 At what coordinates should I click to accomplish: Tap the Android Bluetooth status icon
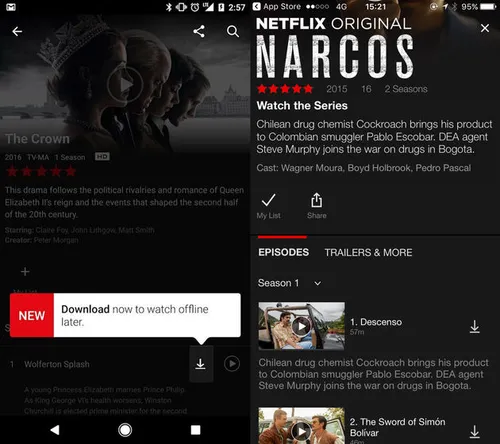click(169, 7)
